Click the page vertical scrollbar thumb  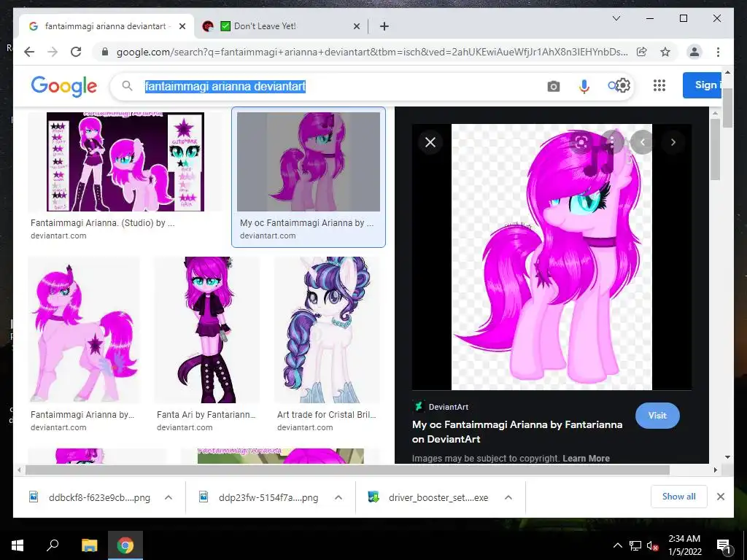(727, 108)
